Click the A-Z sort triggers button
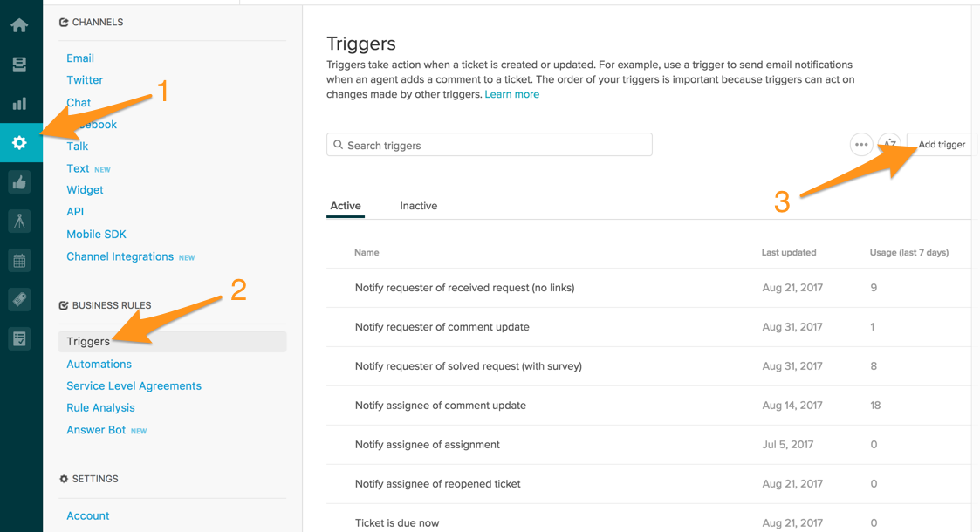The height and width of the screenshot is (532, 980). (x=889, y=144)
